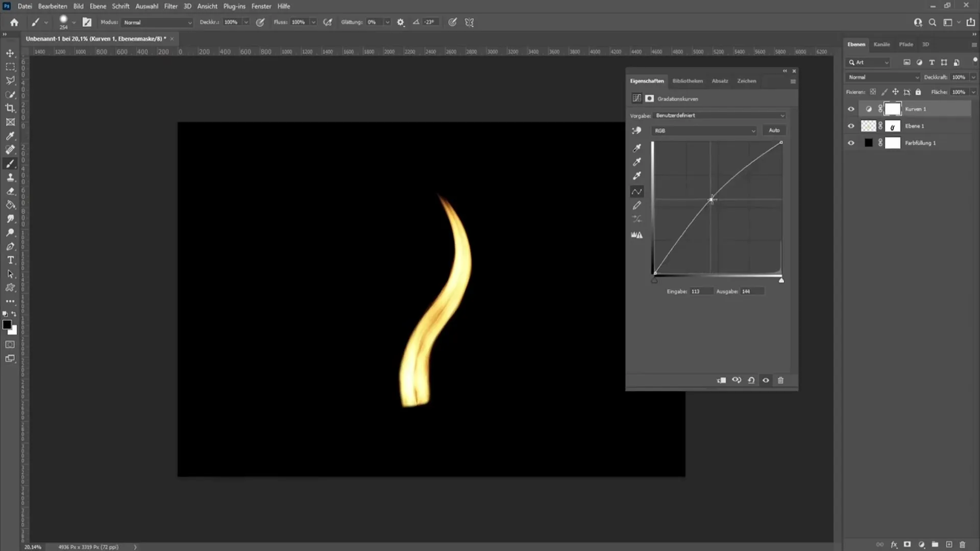980x551 pixels.
Task: Open the Deckkr. opacity dropdown arrow
Action: [246, 22]
